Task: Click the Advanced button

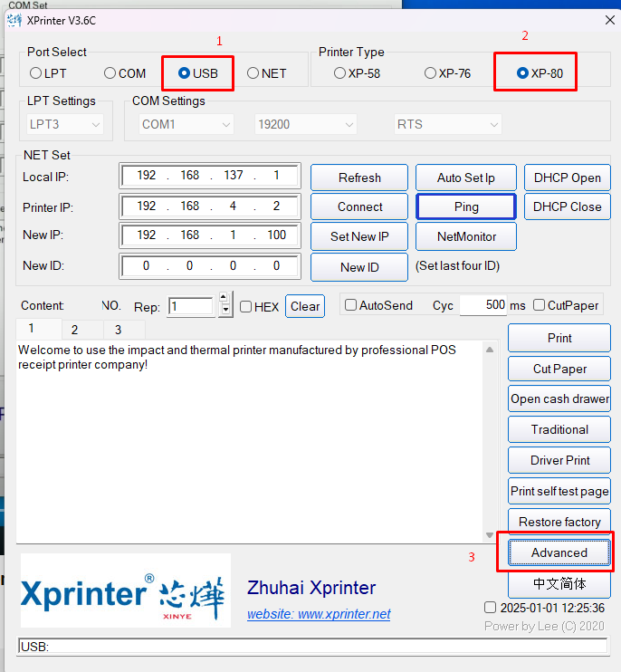Action: pos(559,552)
